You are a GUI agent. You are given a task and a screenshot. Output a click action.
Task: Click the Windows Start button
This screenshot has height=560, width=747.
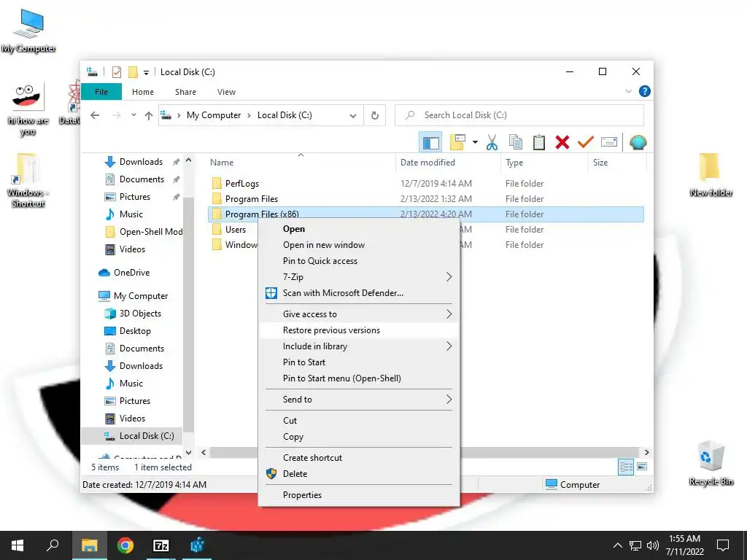[x=18, y=545]
